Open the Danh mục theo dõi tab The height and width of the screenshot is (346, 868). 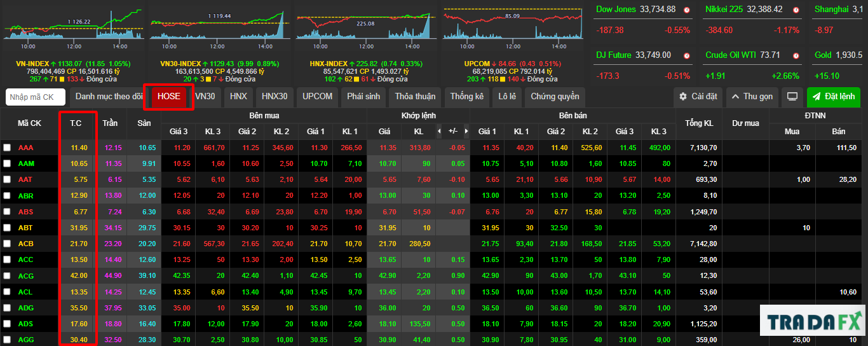coord(109,97)
